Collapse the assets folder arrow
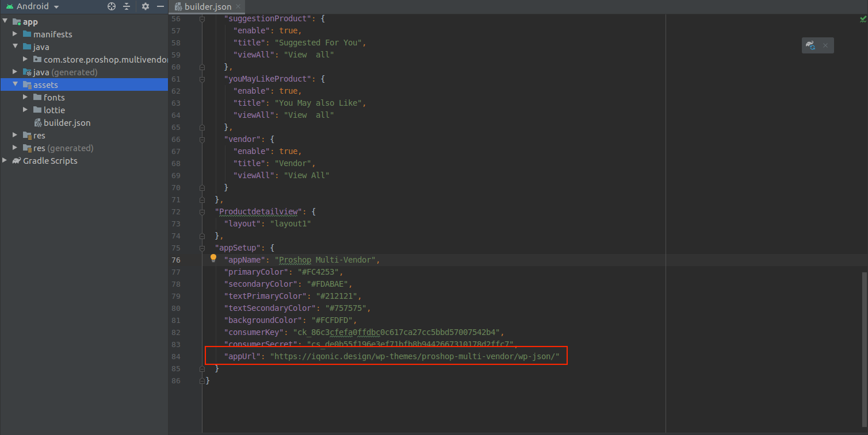Image resolution: width=868 pixels, height=435 pixels. pos(16,84)
